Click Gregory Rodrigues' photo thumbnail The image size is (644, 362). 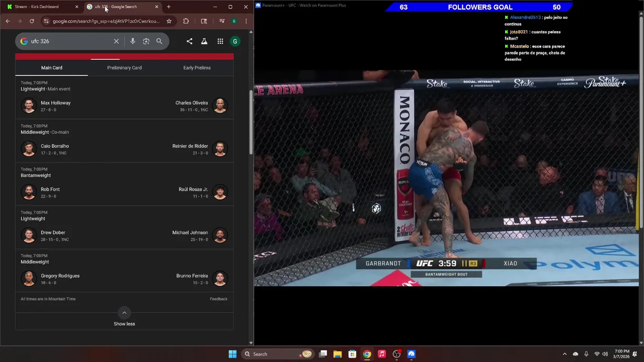(29, 279)
